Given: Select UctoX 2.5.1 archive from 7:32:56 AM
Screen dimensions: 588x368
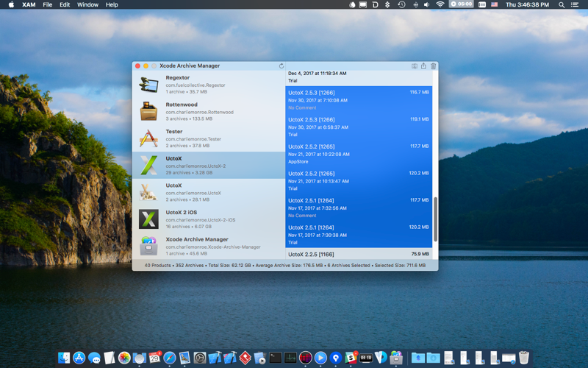Looking at the screenshot, I should [x=359, y=208].
